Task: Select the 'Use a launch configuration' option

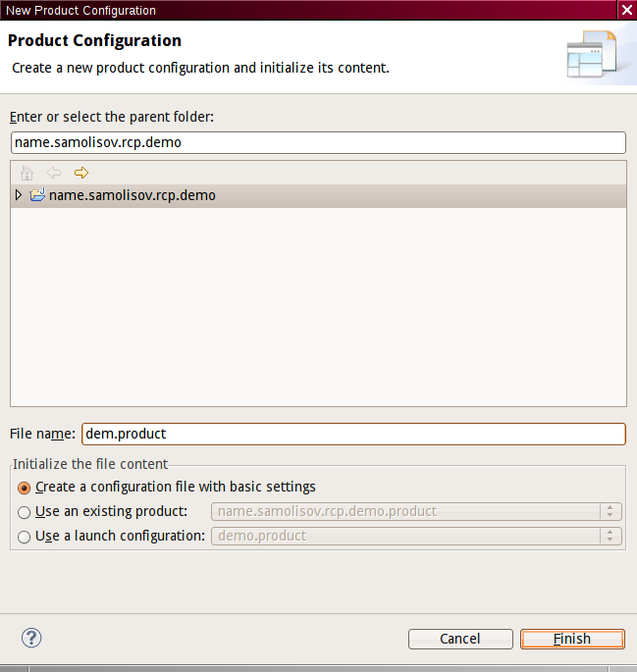Action: point(25,537)
